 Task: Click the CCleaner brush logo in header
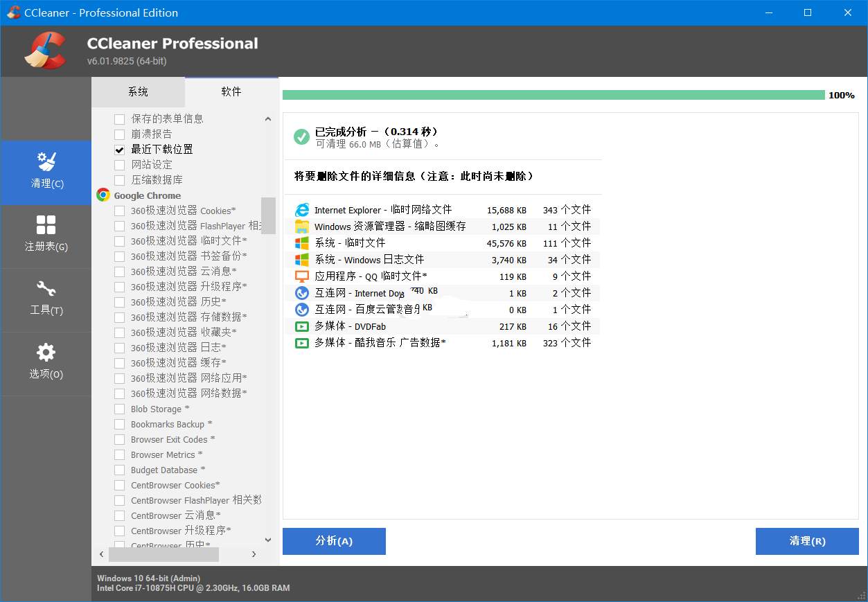42,50
